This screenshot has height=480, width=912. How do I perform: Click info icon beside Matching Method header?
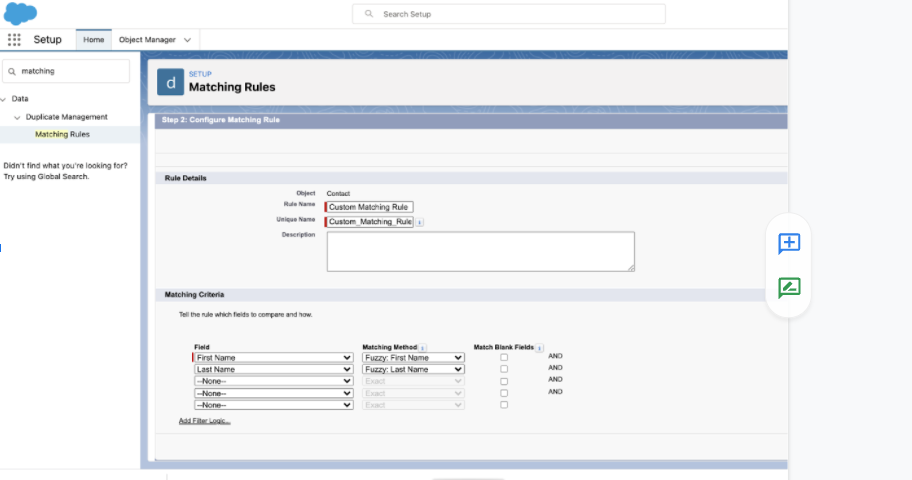click(424, 347)
